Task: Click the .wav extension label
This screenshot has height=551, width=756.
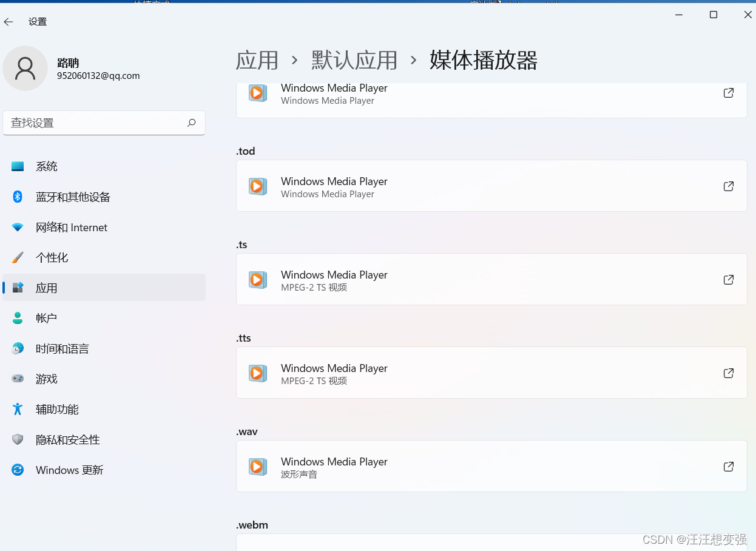Action: pyautogui.click(x=247, y=431)
